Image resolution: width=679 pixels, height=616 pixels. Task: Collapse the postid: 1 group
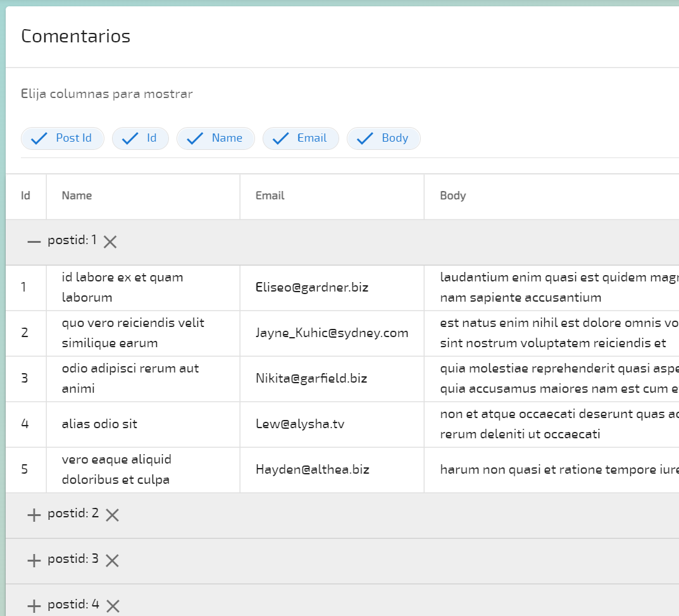point(34,242)
